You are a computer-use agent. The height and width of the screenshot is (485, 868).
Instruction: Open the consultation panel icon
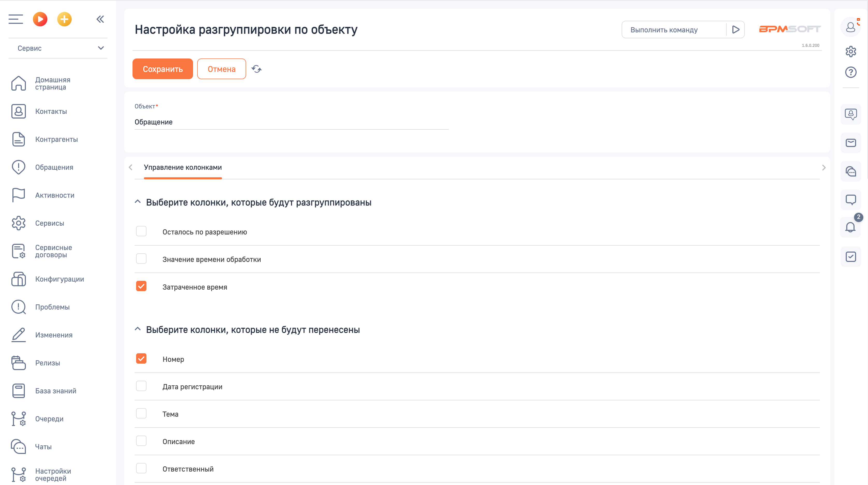tap(850, 114)
